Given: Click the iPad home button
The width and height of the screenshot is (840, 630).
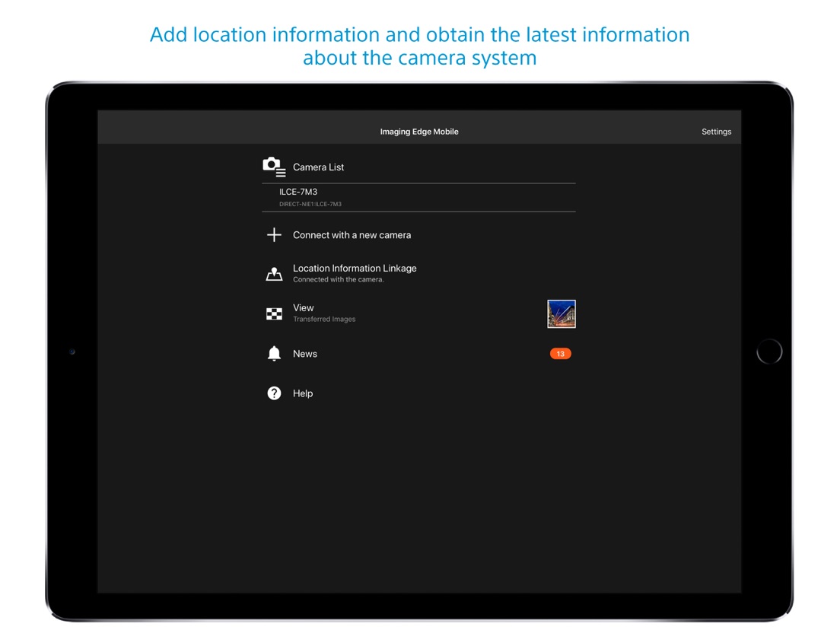Looking at the screenshot, I should click(x=769, y=352).
